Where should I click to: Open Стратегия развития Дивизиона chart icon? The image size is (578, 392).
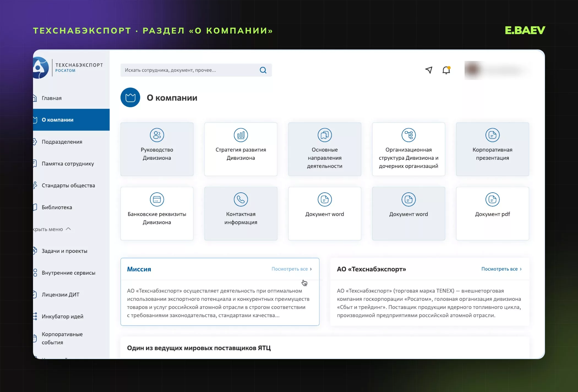[241, 135]
